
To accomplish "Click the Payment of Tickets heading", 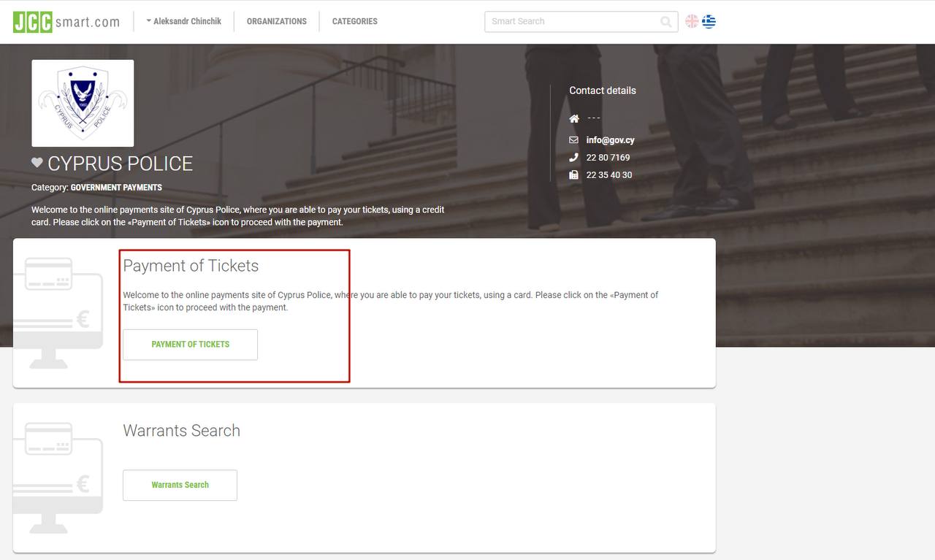I will coord(191,266).
